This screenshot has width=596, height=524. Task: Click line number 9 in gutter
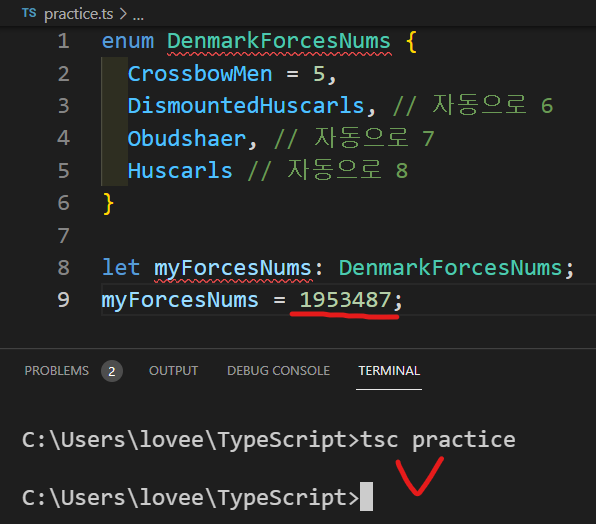click(63, 300)
